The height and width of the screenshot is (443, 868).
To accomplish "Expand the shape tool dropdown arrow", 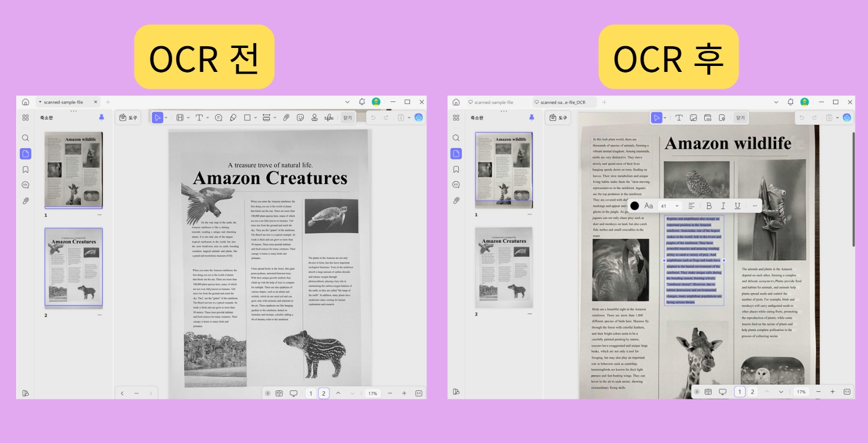I will click(x=254, y=117).
